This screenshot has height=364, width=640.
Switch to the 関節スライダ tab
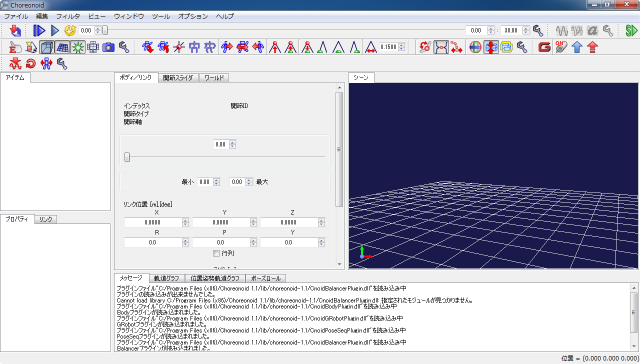[178, 78]
